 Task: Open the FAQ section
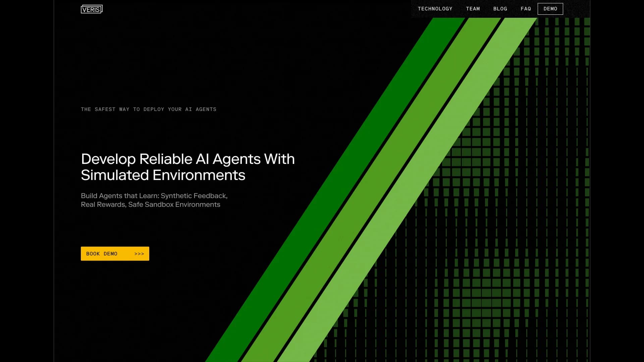(x=526, y=9)
